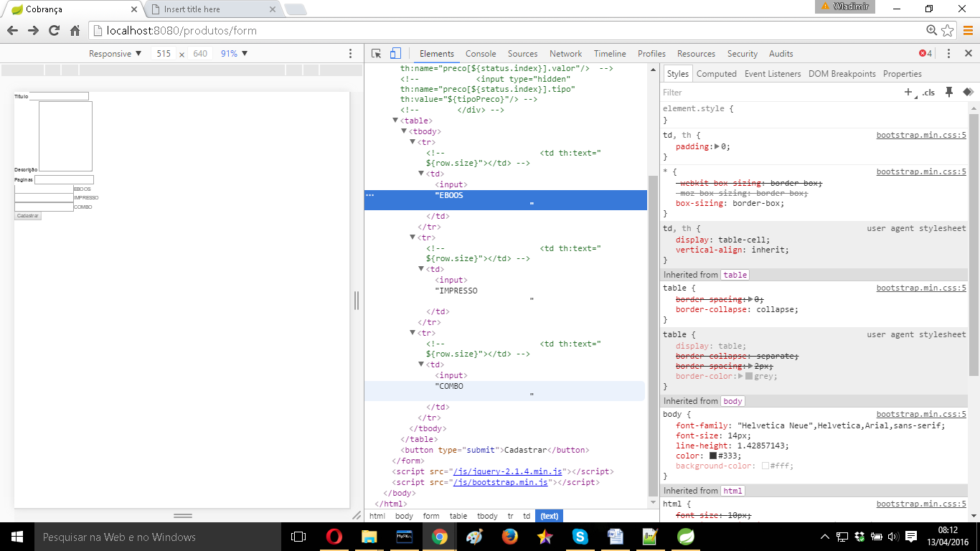
Task: Open the bootstrap.min.js script link
Action: pos(500,482)
